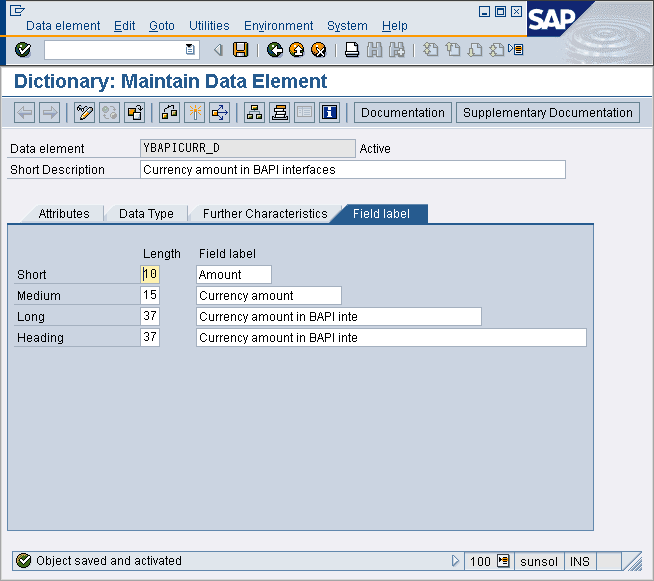The width and height of the screenshot is (654, 581).
Task: Click the Heading field label input
Action: [391, 337]
